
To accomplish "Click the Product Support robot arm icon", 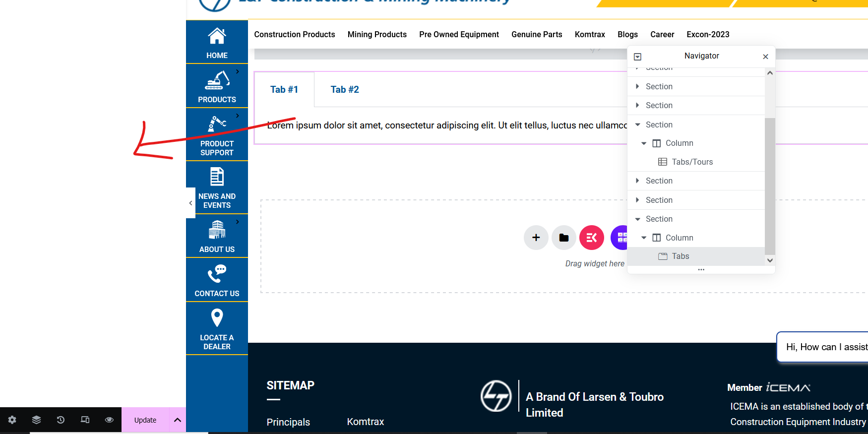I will 217,124.
